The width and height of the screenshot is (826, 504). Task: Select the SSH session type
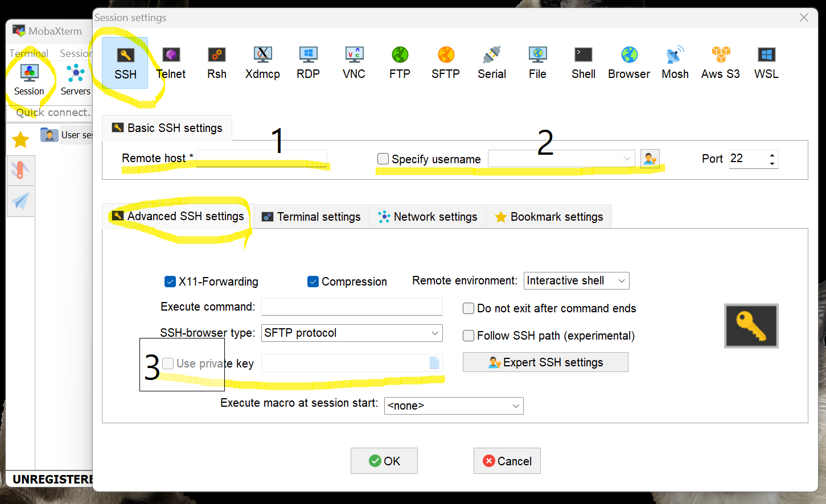125,63
